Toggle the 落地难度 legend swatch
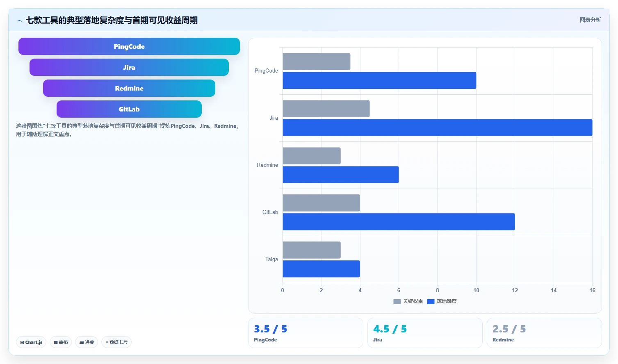This screenshot has height=364, width=618. click(431, 301)
